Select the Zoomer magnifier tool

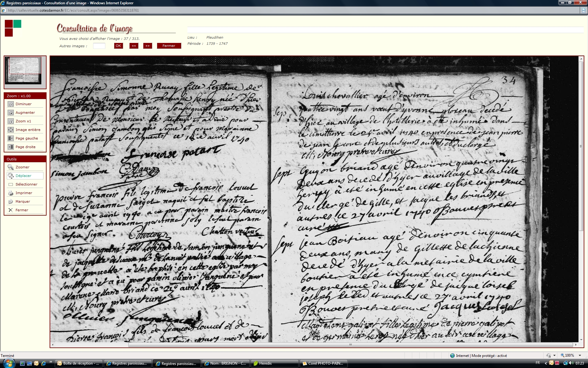pos(11,167)
